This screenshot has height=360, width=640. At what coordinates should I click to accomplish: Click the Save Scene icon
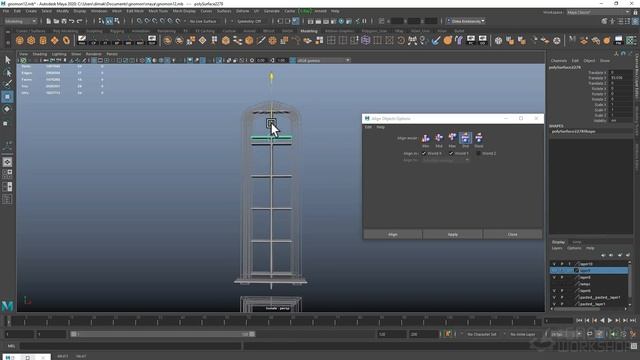64,21
